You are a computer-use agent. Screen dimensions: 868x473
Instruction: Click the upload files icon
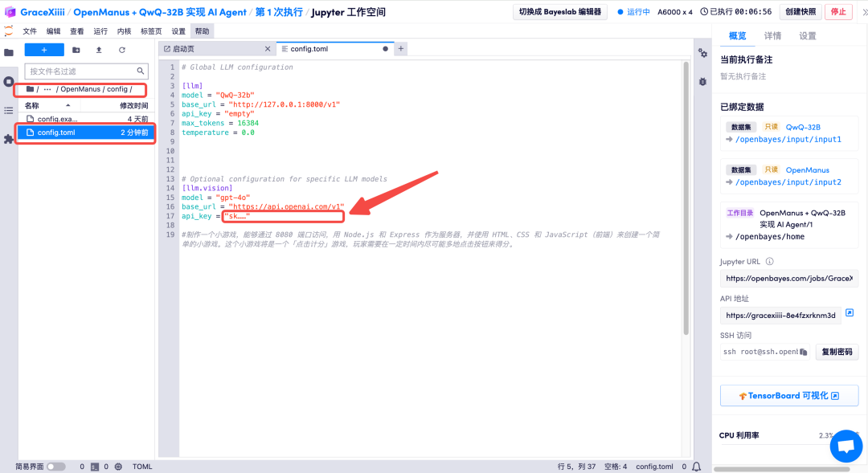[x=99, y=50]
